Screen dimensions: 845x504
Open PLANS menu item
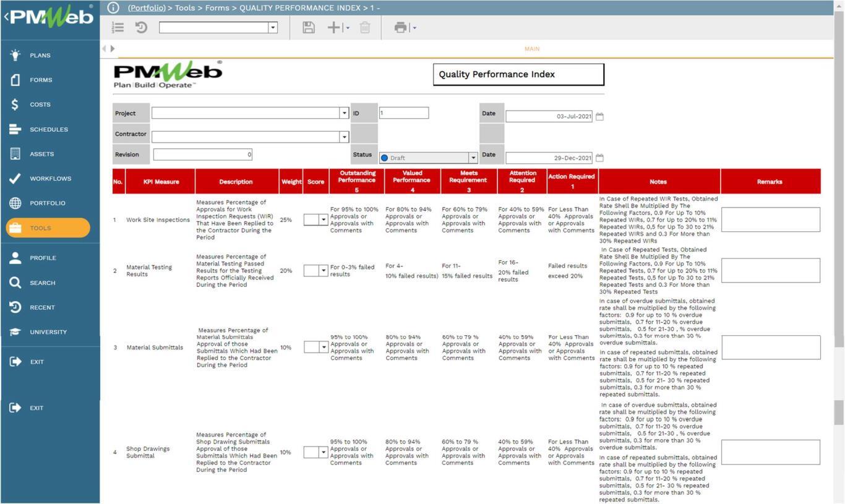pyautogui.click(x=40, y=56)
